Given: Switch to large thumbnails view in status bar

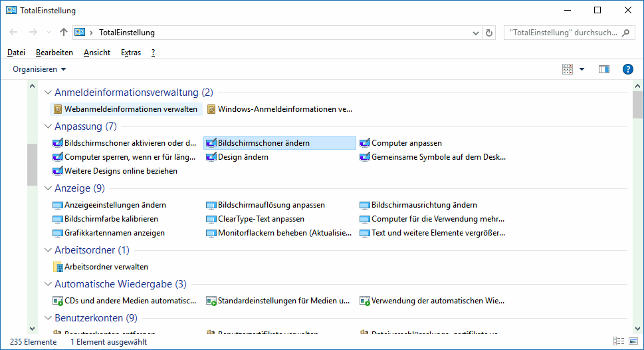Looking at the screenshot, I should (x=633, y=342).
